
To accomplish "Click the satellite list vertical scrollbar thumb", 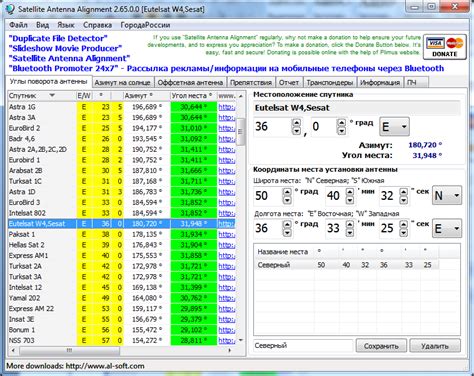I will tap(240, 132).
